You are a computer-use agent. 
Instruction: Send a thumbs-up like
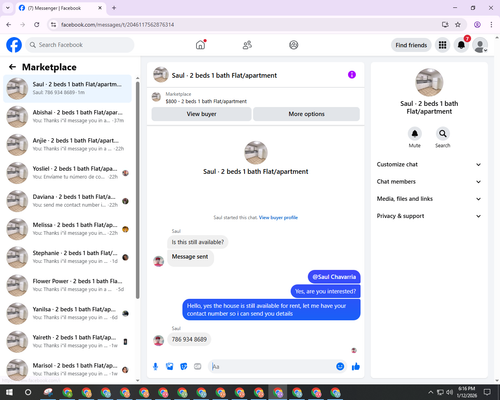pos(356,367)
